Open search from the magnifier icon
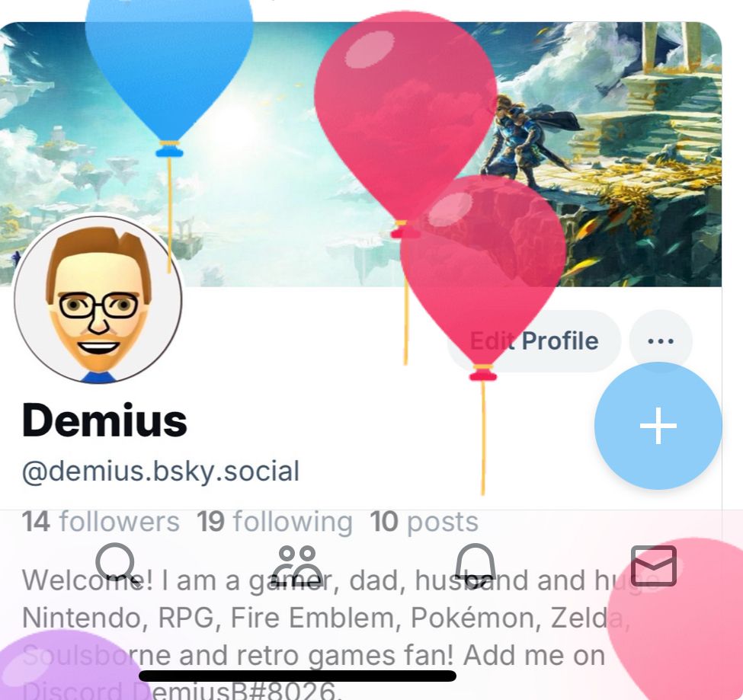 117,562
